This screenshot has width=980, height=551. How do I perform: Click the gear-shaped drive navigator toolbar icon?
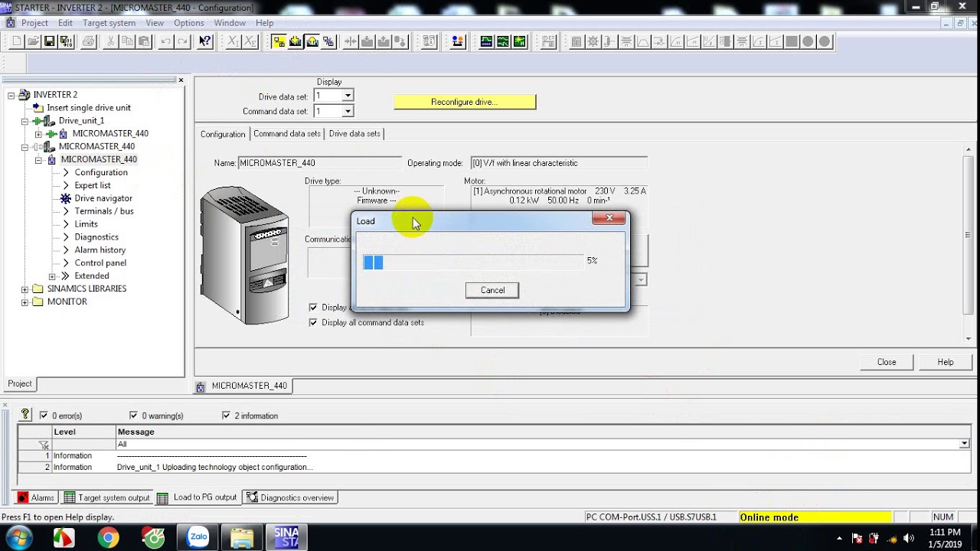click(x=593, y=41)
